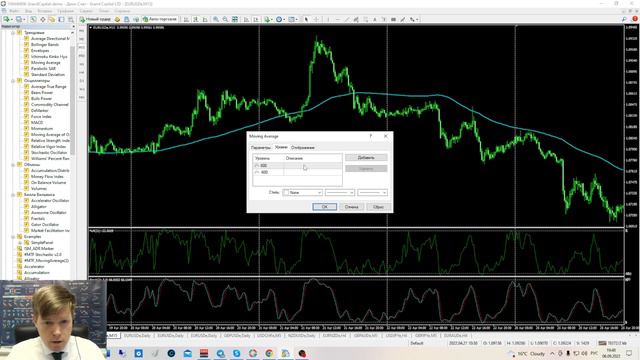
Task: Select the Text tool (A icon)
Action: (375, 19)
